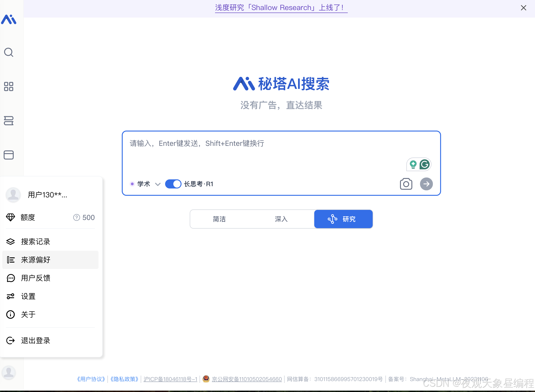The image size is (535, 392).
Task: Open the Shallow Research announcement link
Action: [281, 8]
